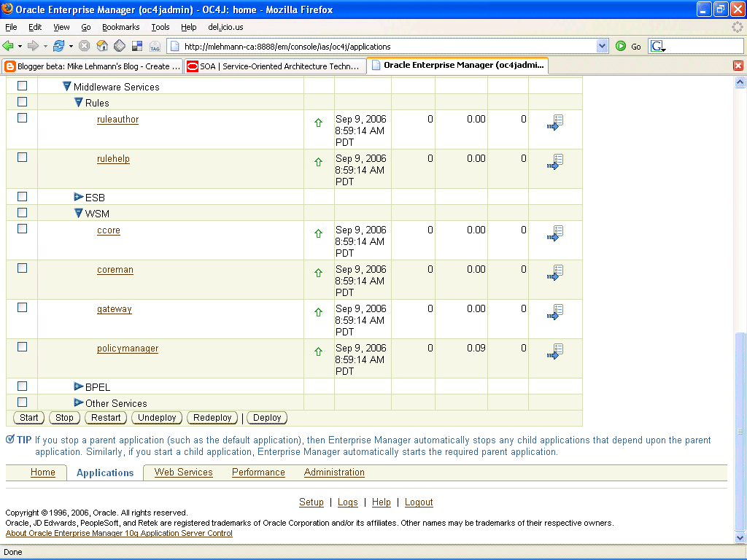Open the browser home page icon

pos(102,46)
